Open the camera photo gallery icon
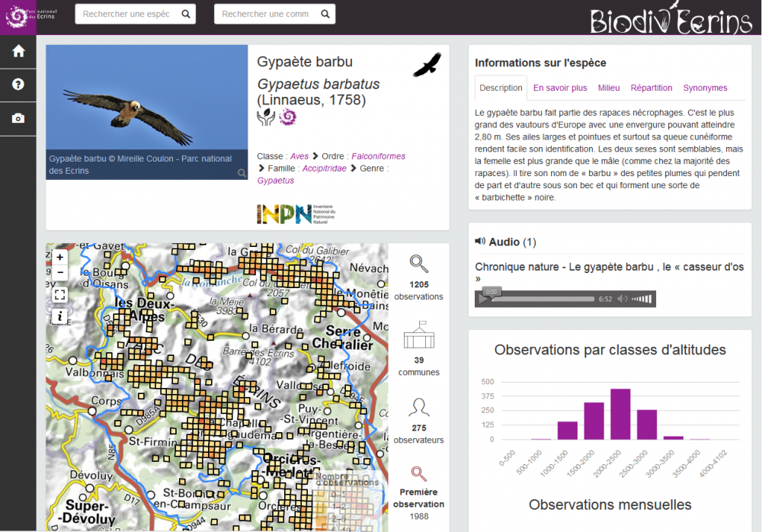Screen dimensions: 762x532 tap(18, 118)
